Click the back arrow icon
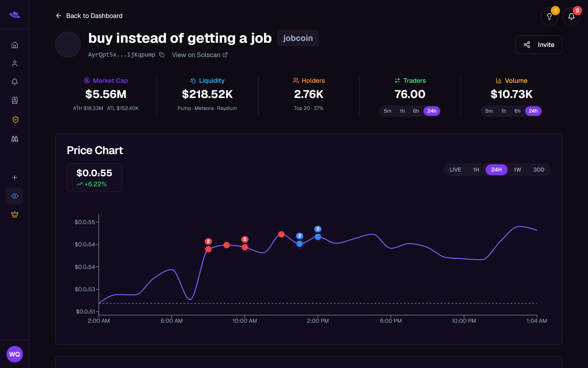 tap(59, 16)
